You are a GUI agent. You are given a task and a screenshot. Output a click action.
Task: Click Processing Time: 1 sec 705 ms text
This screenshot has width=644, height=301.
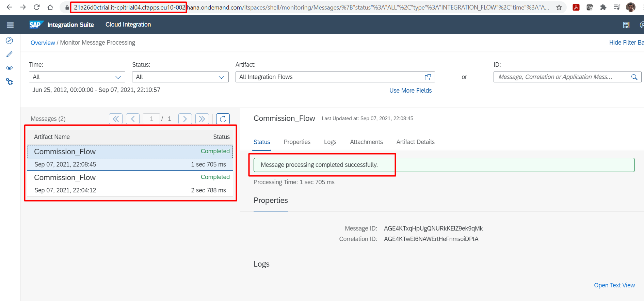[294, 182]
